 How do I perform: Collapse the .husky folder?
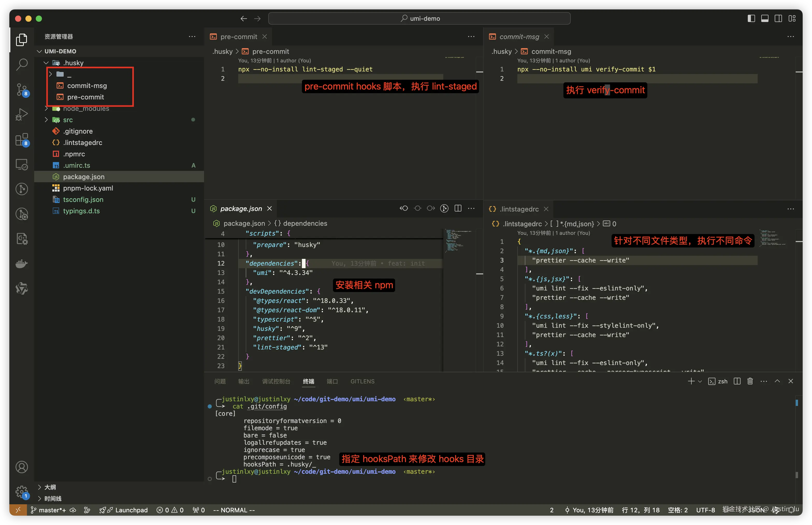tap(73, 63)
